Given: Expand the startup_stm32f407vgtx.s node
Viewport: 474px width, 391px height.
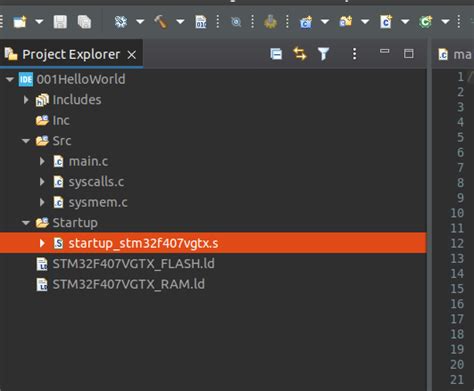Looking at the screenshot, I should tap(42, 243).
